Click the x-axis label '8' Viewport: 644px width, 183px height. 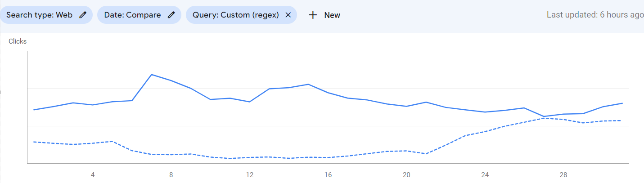point(171,174)
